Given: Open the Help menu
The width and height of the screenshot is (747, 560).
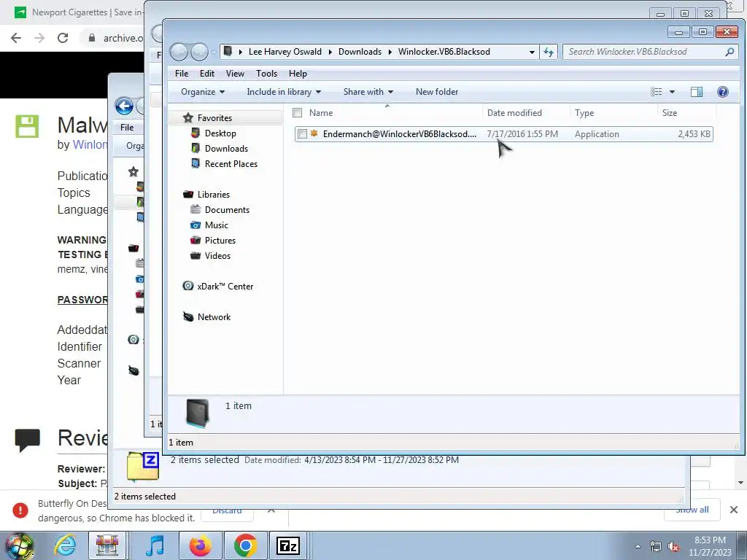Looking at the screenshot, I should coord(298,74).
